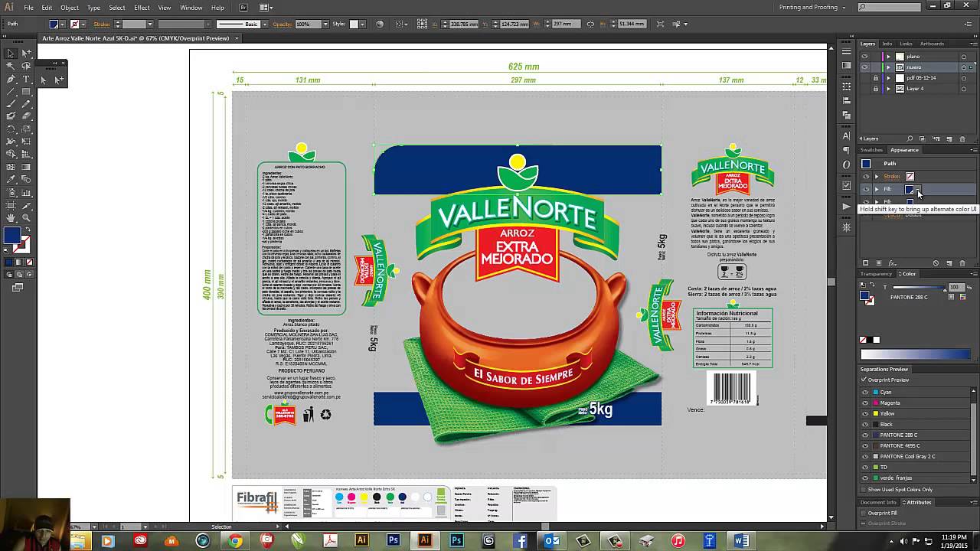Select the Pencil tool
980x551 pixels.
26,103
